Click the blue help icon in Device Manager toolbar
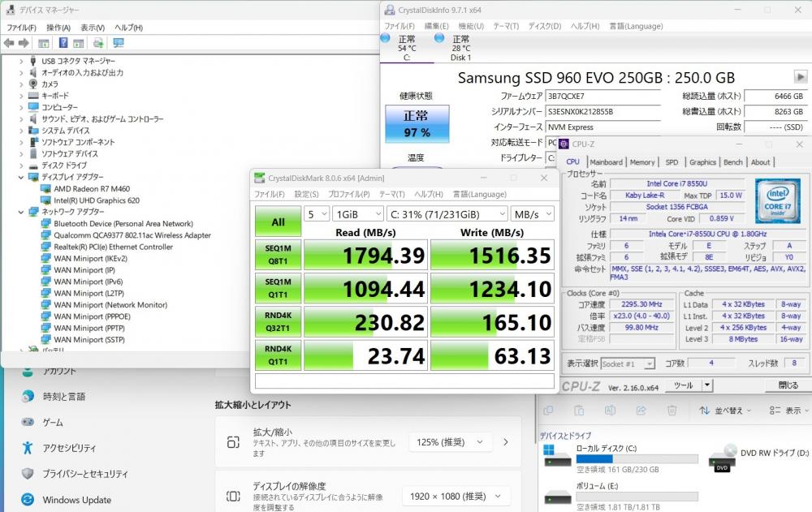The width and height of the screenshot is (812, 512). (x=62, y=43)
